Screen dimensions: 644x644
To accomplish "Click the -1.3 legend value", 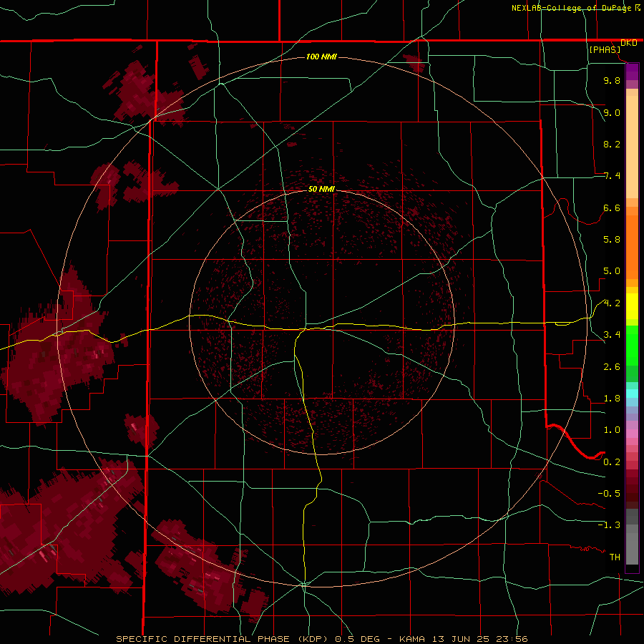I will 609,525.
